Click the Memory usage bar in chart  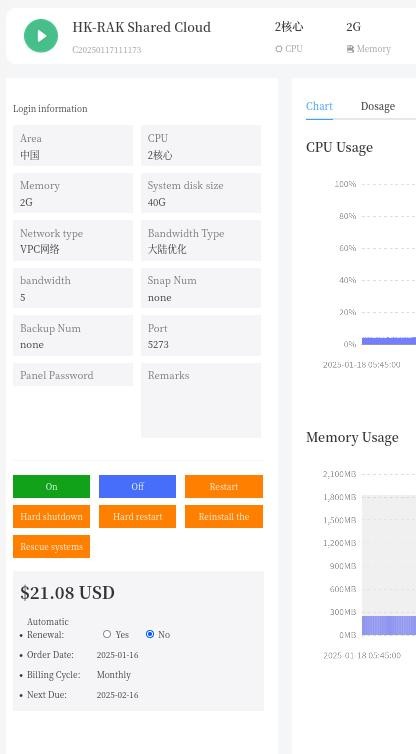(x=389, y=625)
